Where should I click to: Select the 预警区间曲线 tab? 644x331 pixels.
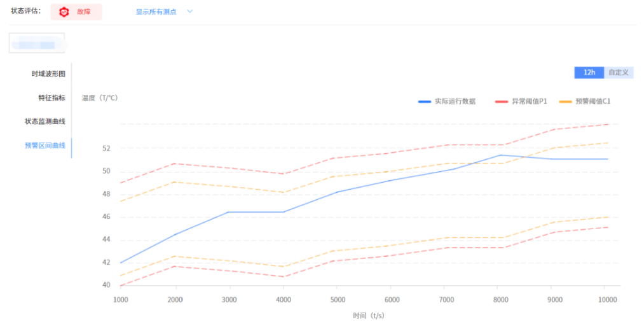pyautogui.click(x=45, y=145)
